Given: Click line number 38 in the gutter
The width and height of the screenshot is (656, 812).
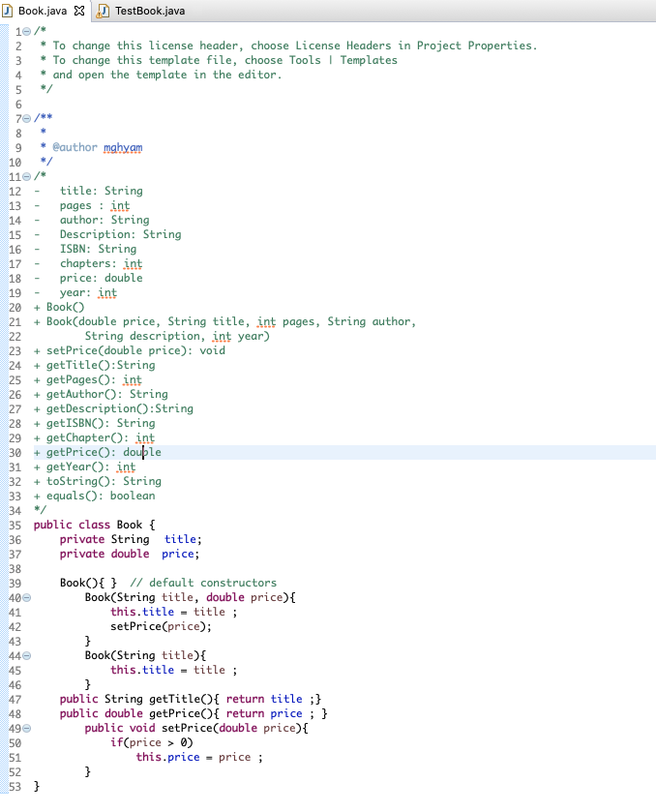Looking at the screenshot, I should [x=15, y=569].
